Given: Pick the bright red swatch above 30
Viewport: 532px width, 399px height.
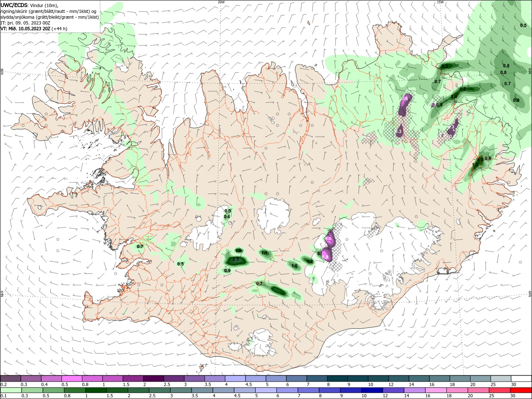Looking at the screenshot, I should tap(520, 390).
